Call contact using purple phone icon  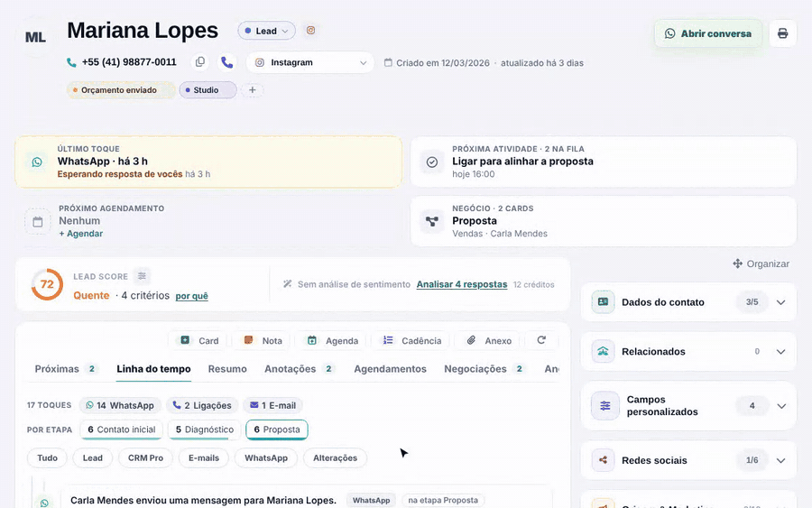pos(226,62)
